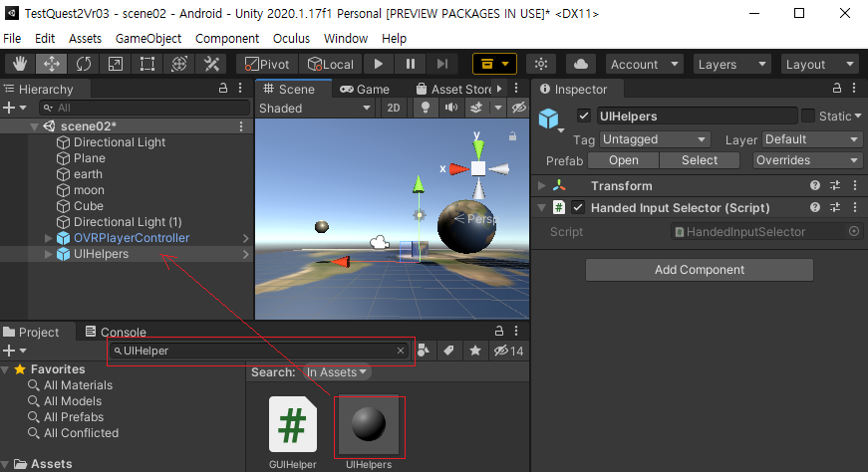Select the Rotate tool
868x472 pixels.
[84, 64]
